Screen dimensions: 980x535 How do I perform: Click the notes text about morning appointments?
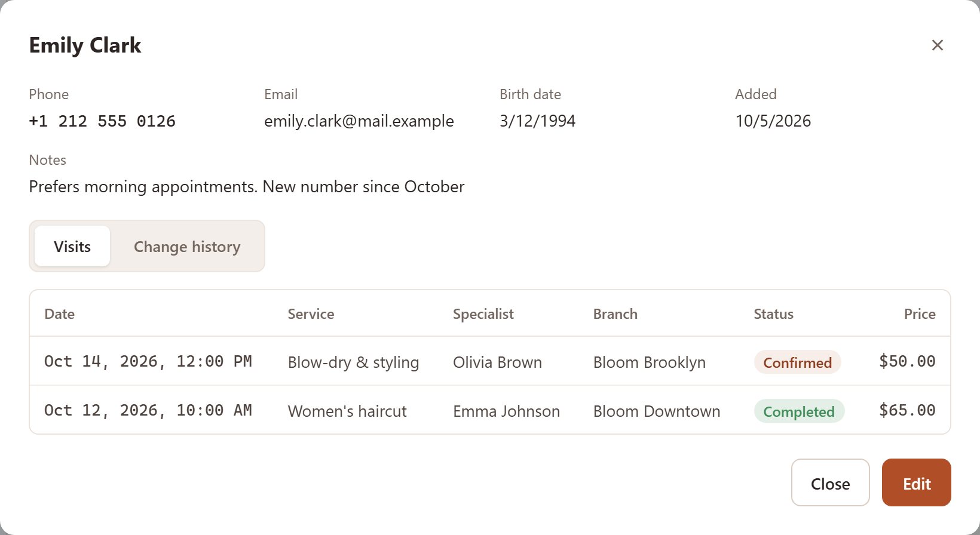click(246, 187)
